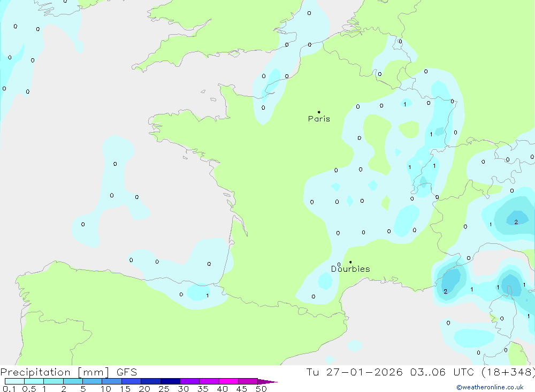Select the 35–40 mm purple legend box
535x392 pixels.
(209, 381)
